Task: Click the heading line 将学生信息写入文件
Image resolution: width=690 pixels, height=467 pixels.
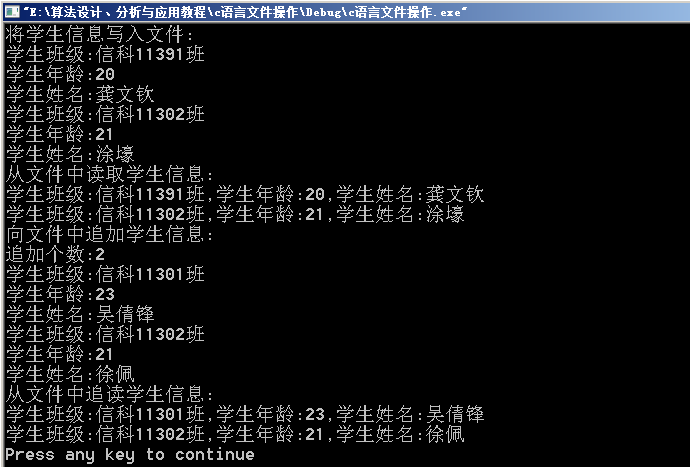Action: (99, 34)
